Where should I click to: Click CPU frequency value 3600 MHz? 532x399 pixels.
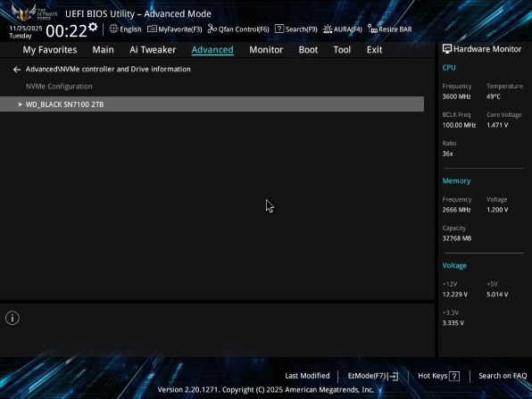click(456, 96)
